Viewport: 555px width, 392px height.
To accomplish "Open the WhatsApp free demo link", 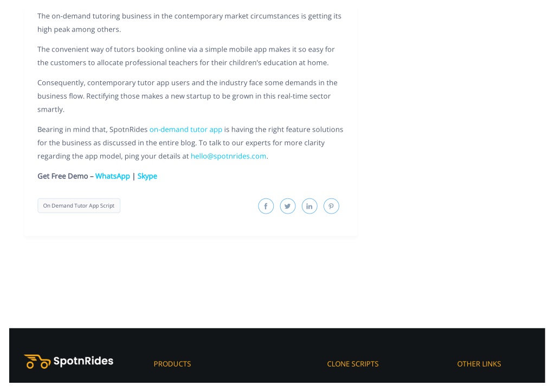I will coord(113,176).
